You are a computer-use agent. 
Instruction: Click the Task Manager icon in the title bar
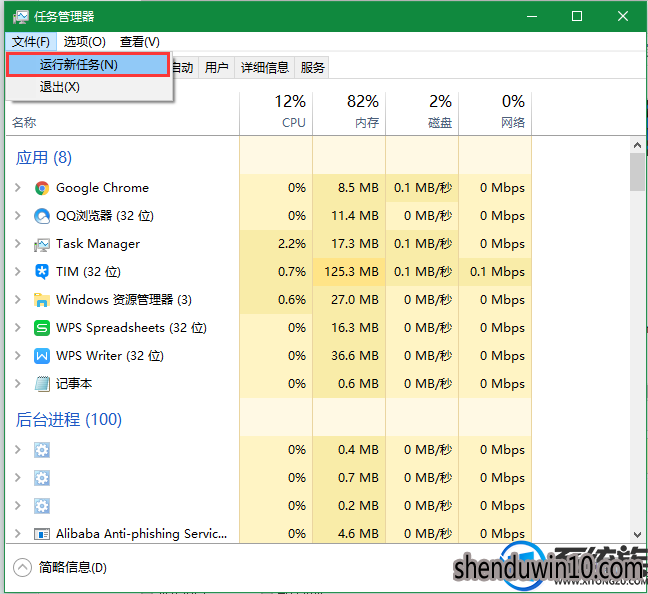[x=20, y=17]
